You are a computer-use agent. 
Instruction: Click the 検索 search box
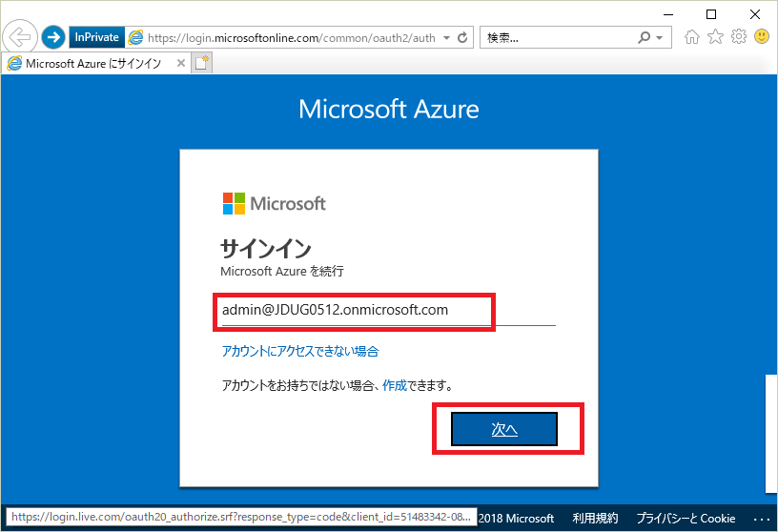[558, 38]
